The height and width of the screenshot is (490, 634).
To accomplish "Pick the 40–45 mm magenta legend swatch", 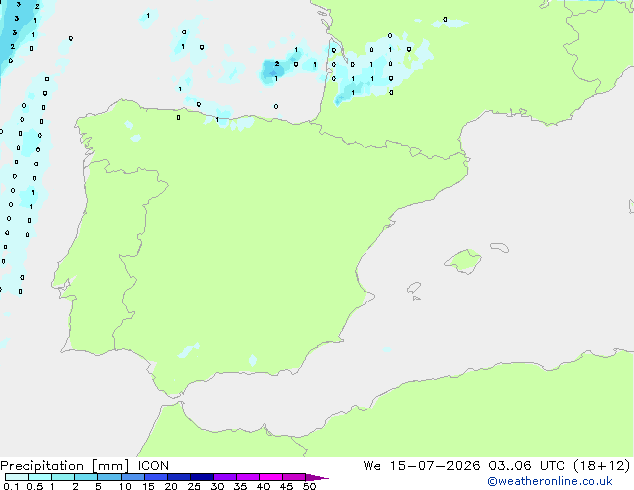I will (x=271, y=477).
